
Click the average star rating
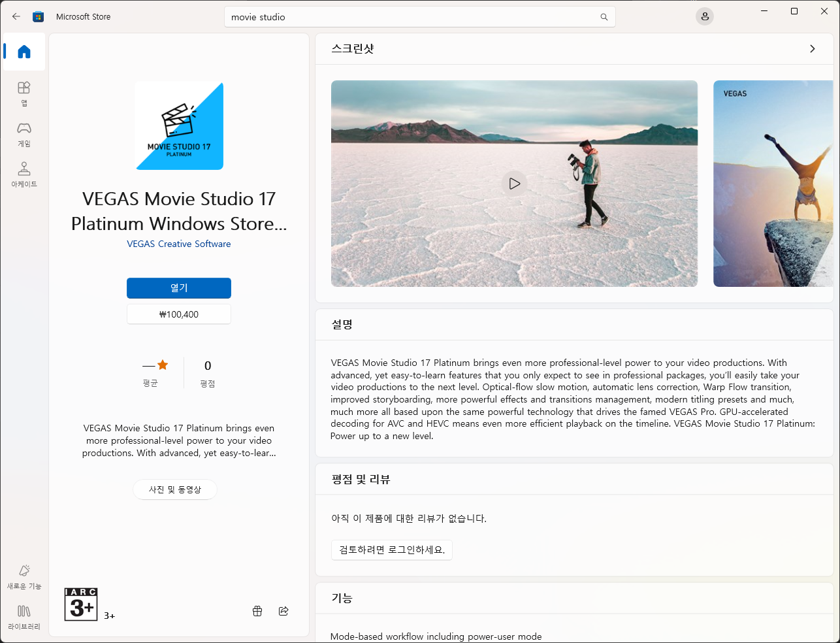pos(155,372)
